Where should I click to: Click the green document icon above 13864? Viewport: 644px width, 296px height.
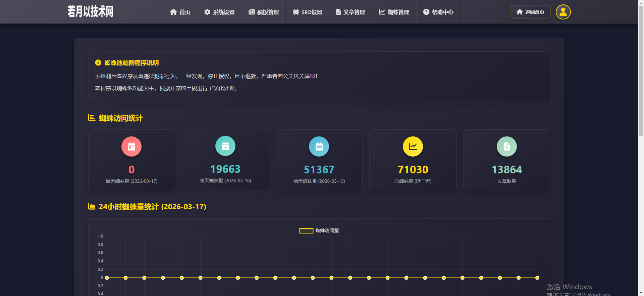507,146
